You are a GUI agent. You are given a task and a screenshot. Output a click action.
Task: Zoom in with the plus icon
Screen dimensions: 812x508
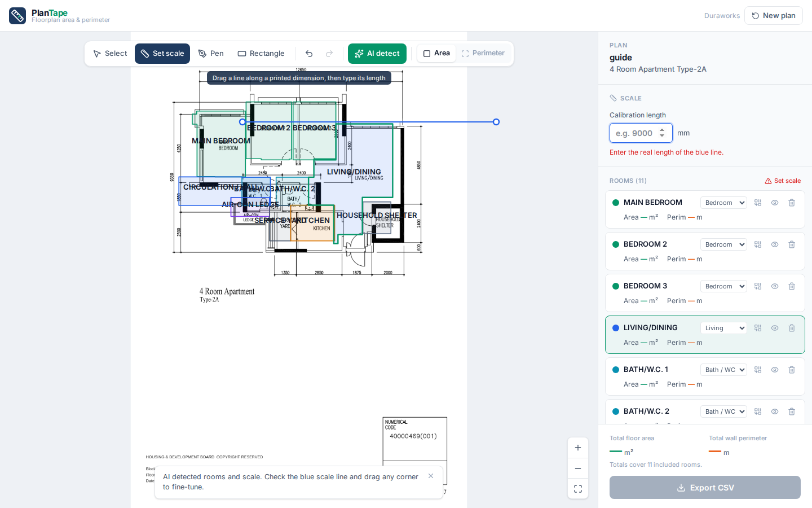point(578,448)
